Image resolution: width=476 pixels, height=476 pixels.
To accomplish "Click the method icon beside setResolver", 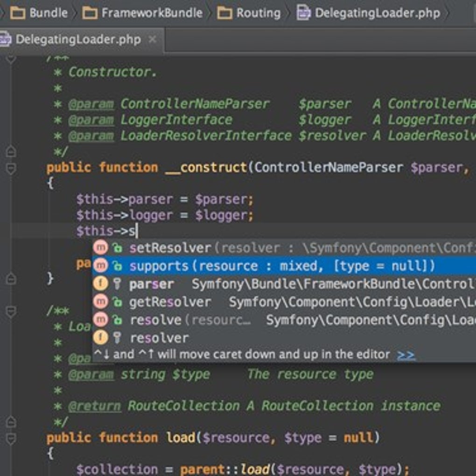I will coord(100,247).
